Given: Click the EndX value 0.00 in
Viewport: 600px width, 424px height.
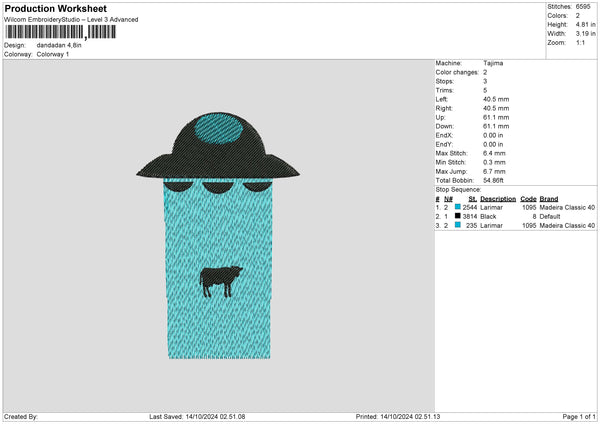Looking at the screenshot, I should (x=493, y=135).
